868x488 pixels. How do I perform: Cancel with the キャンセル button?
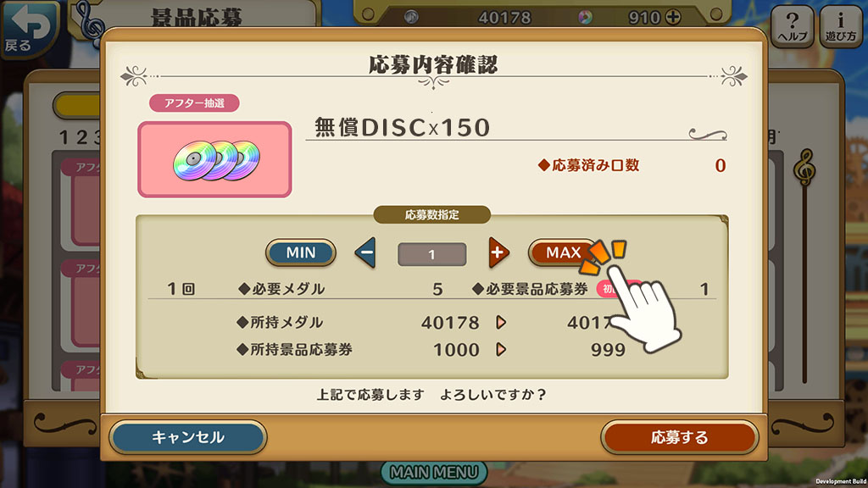[188, 437]
